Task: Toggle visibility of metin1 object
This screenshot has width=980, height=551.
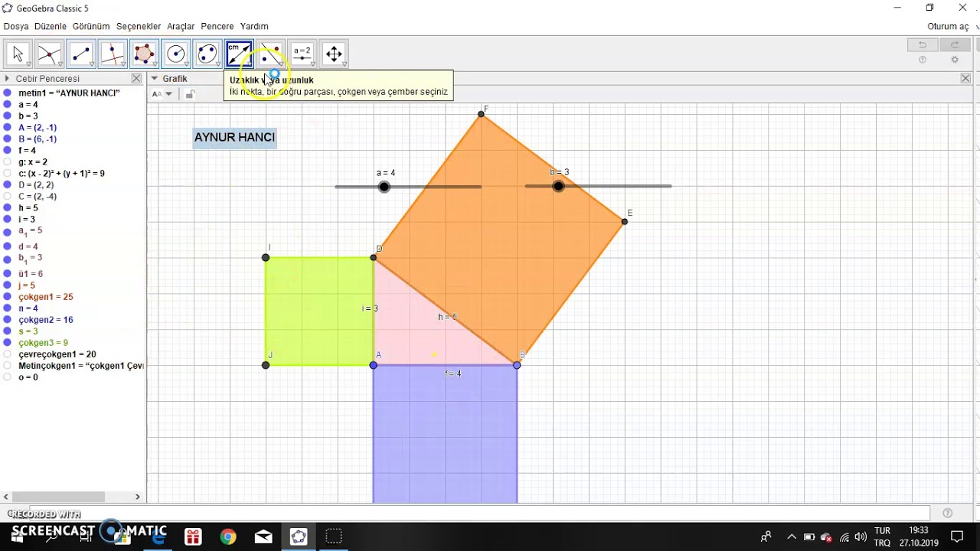Action: (x=8, y=93)
